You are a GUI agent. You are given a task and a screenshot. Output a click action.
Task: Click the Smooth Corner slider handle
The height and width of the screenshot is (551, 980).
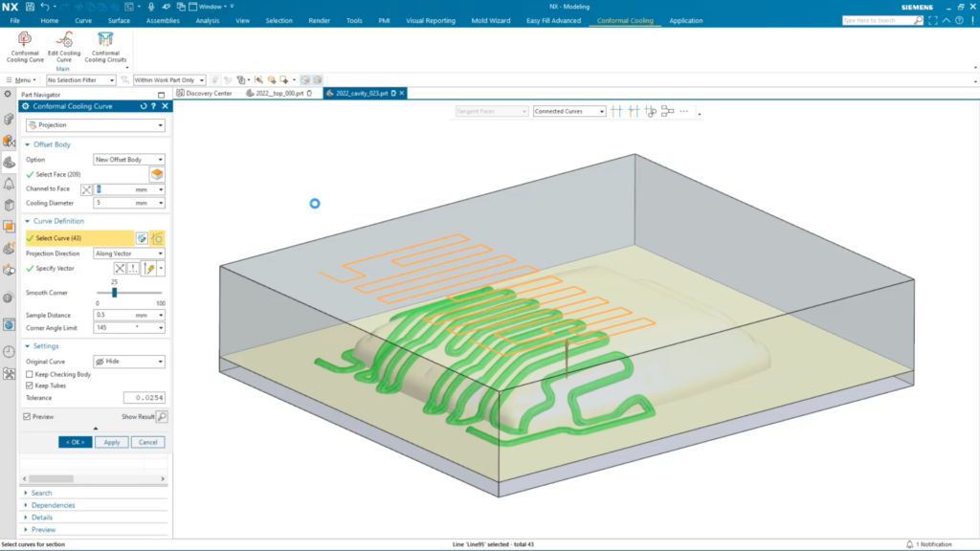[x=115, y=293]
